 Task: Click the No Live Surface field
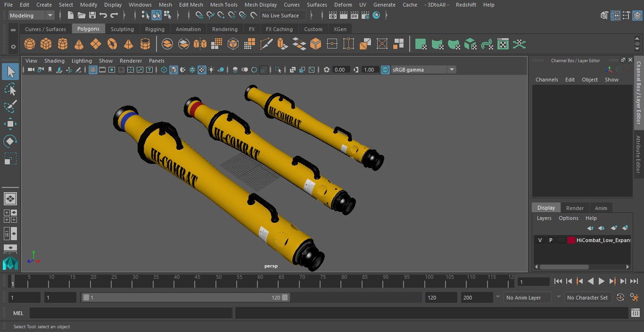tap(283, 16)
